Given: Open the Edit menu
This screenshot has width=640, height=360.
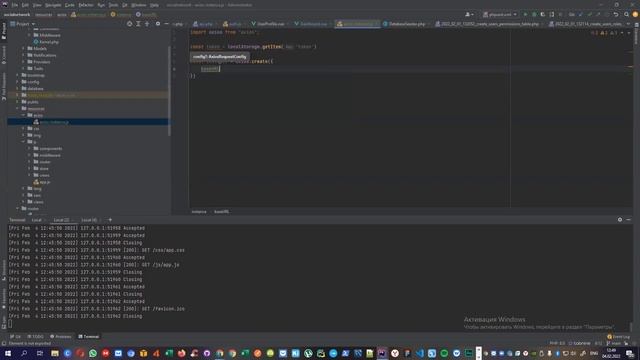Looking at the screenshot, I should coord(25,5).
